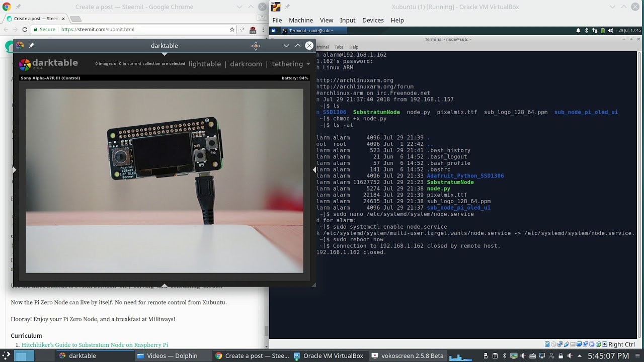Toggle darktable left side panel arrow
Image resolution: width=644 pixels, height=362 pixels.
coord(15,170)
